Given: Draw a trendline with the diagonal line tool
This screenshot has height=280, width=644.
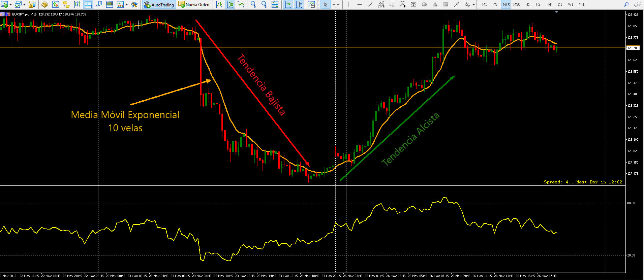Looking at the screenshot, I should click(370, 5).
